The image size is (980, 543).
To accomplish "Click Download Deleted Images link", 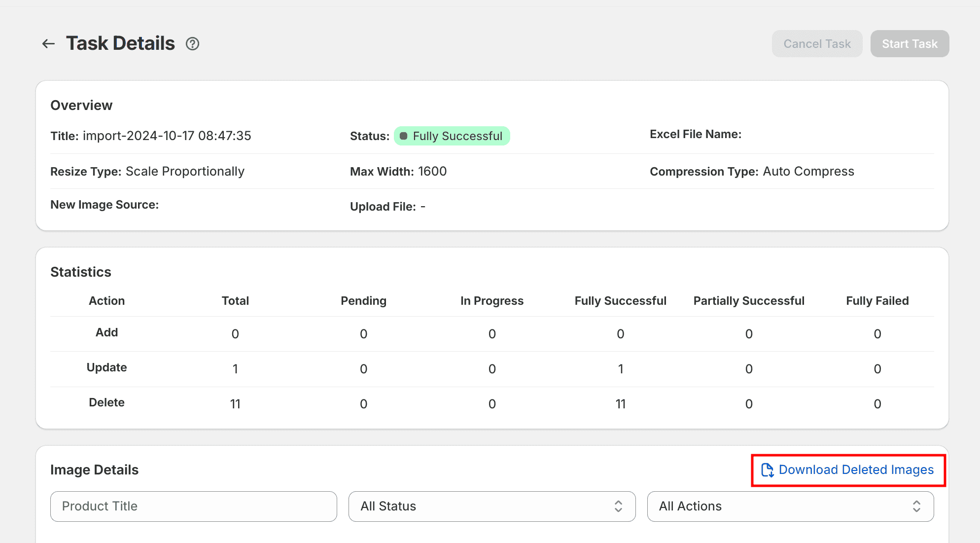I will (856, 470).
